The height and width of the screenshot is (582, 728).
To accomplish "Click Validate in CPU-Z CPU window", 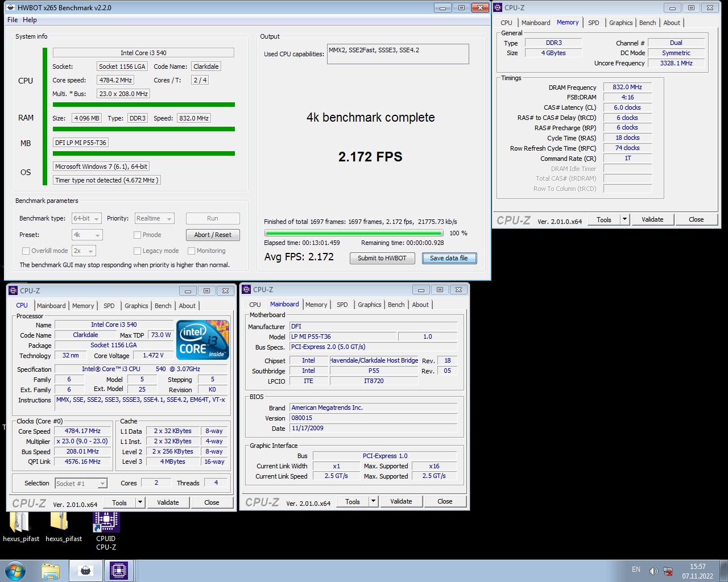I will pos(168,502).
